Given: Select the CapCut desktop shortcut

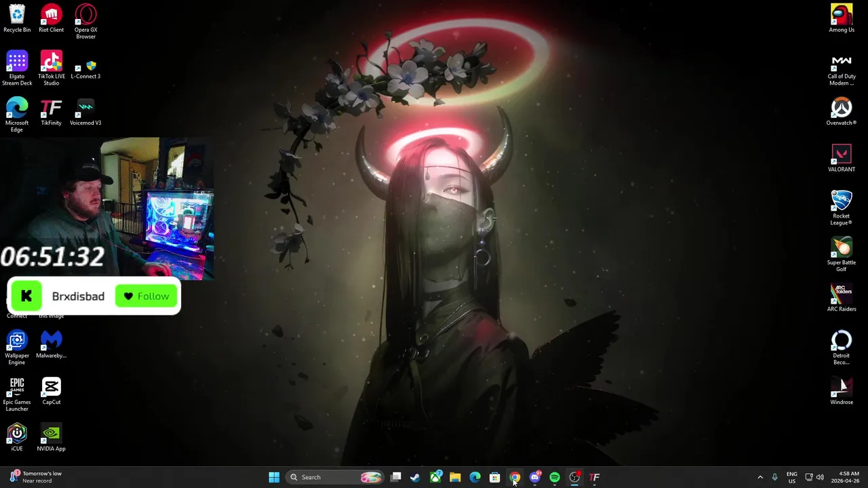Looking at the screenshot, I should coord(52,391).
